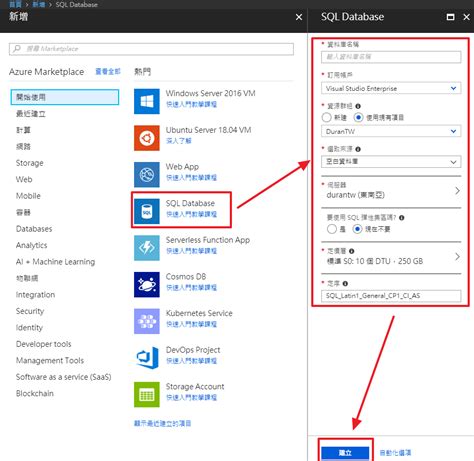
Task: Choose yes for SQL elastic pool
Action: tap(332, 229)
